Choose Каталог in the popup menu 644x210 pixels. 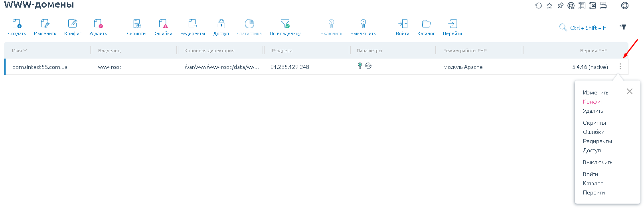(x=593, y=183)
